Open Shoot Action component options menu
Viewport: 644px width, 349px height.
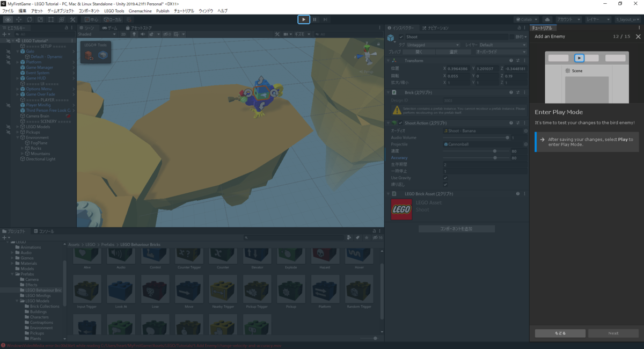[524, 123]
